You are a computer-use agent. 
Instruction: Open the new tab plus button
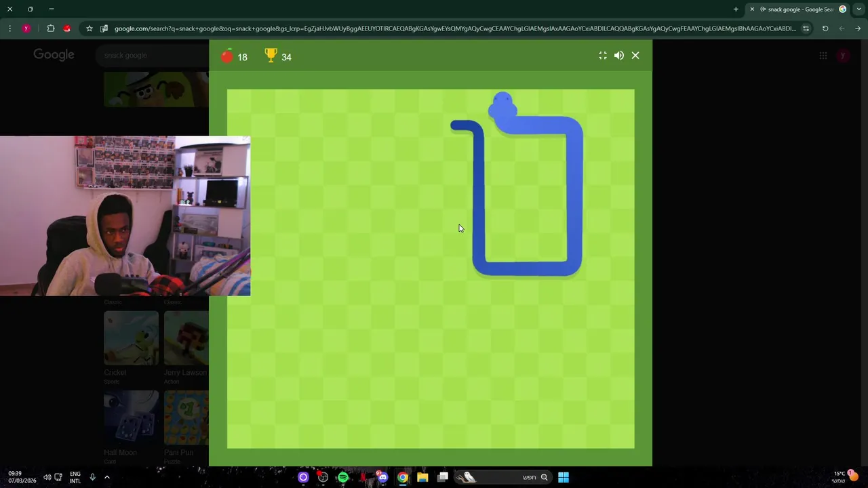click(x=736, y=9)
